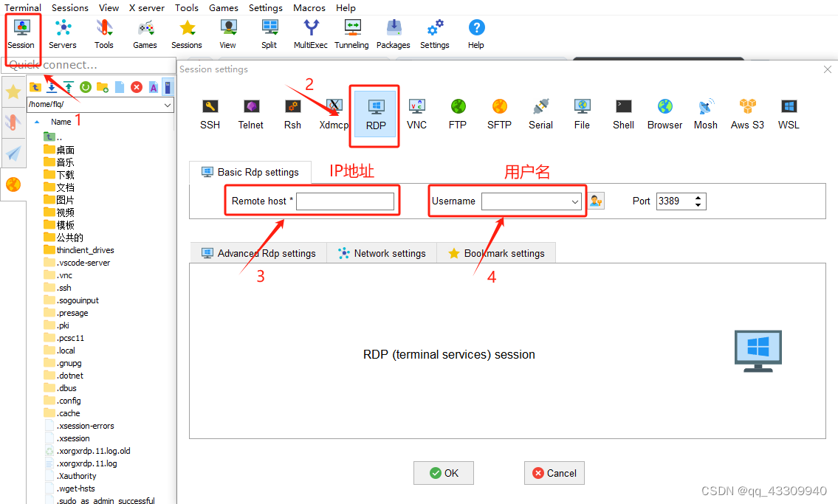This screenshot has height=504, width=838.
Task: Decrease the Port value with down arrow
Action: click(698, 205)
